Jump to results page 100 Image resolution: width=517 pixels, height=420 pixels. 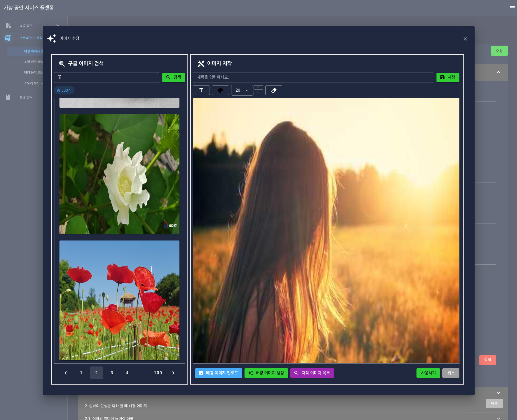tap(158, 373)
